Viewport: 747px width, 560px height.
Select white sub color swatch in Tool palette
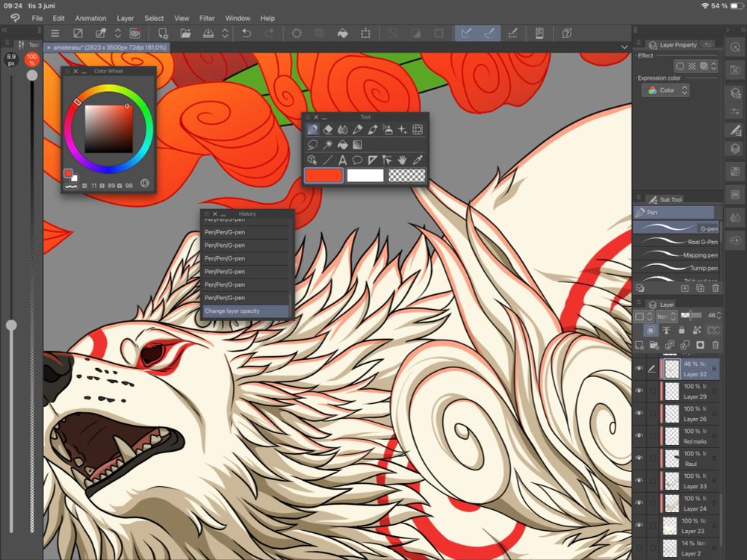(x=365, y=175)
